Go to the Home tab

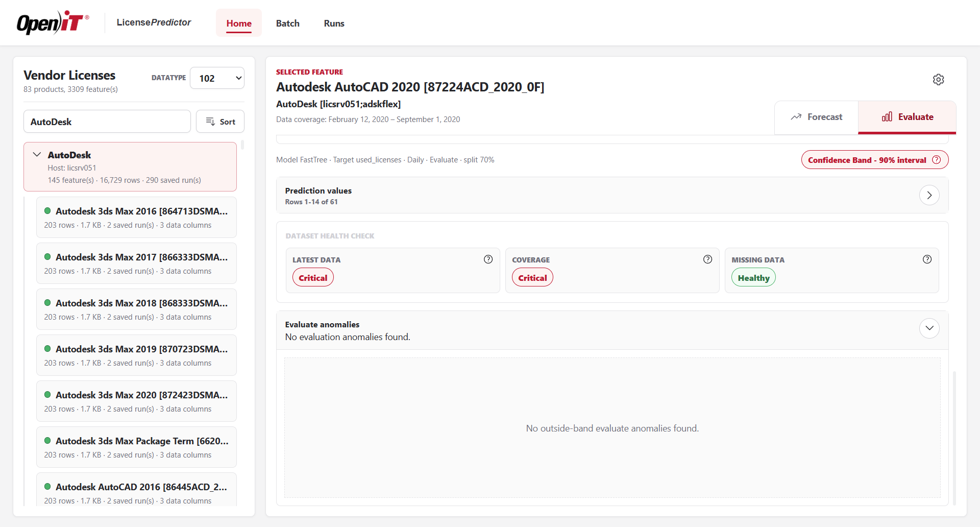tap(239, 23)
